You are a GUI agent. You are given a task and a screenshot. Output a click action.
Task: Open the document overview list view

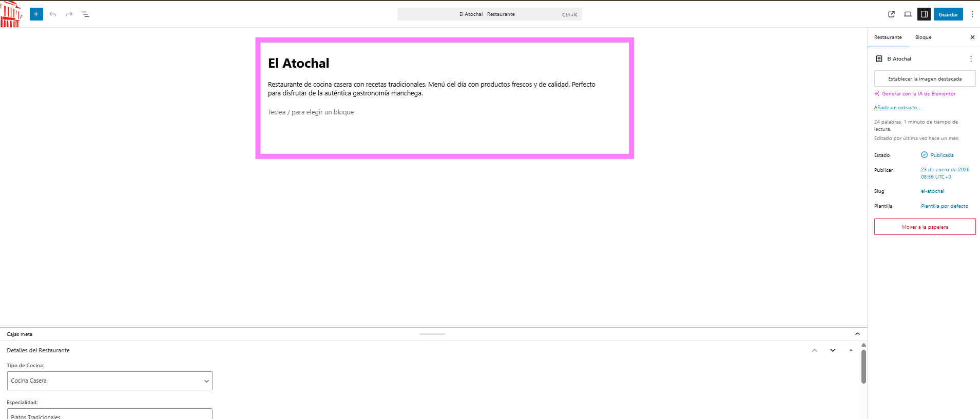tap(86, 14)
